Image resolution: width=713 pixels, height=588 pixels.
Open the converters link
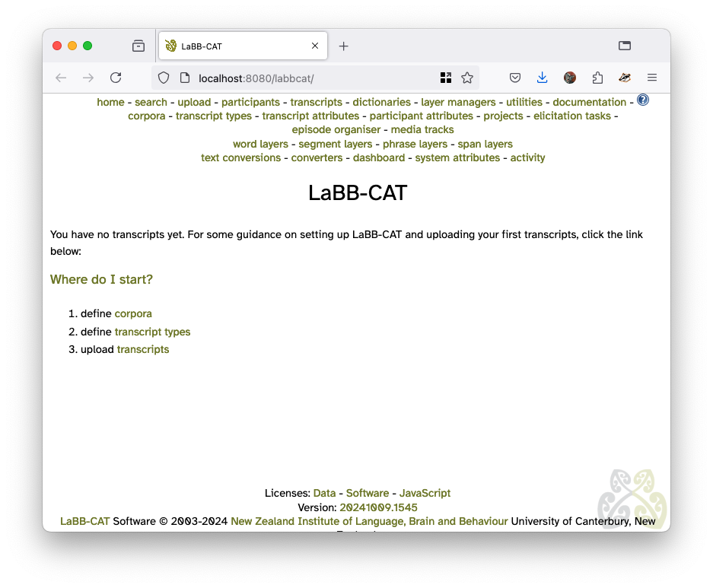click(x=317, y=157)
